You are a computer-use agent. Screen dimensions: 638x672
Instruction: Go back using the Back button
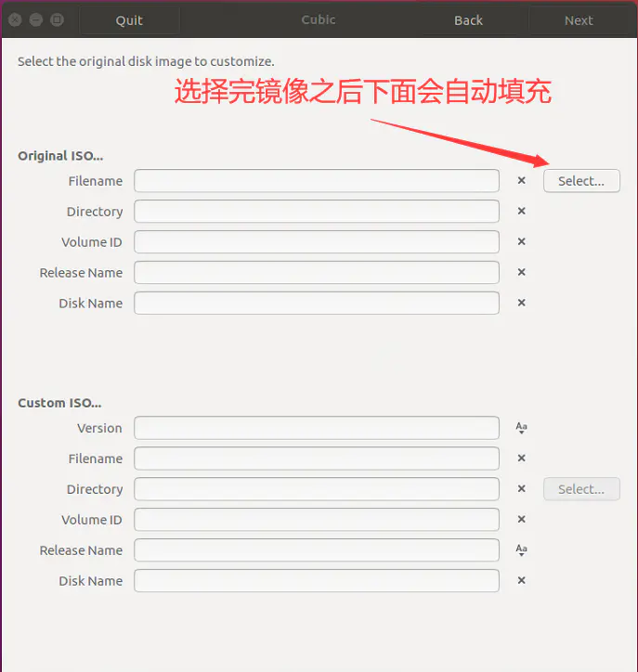click(468, 20)
